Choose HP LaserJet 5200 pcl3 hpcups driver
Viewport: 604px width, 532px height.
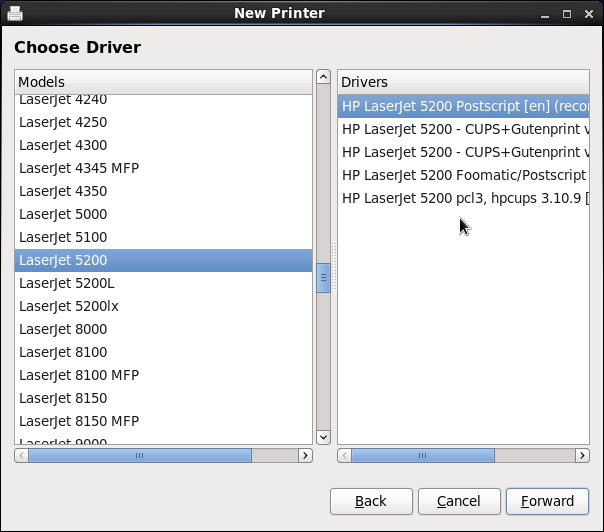point(464,198)
